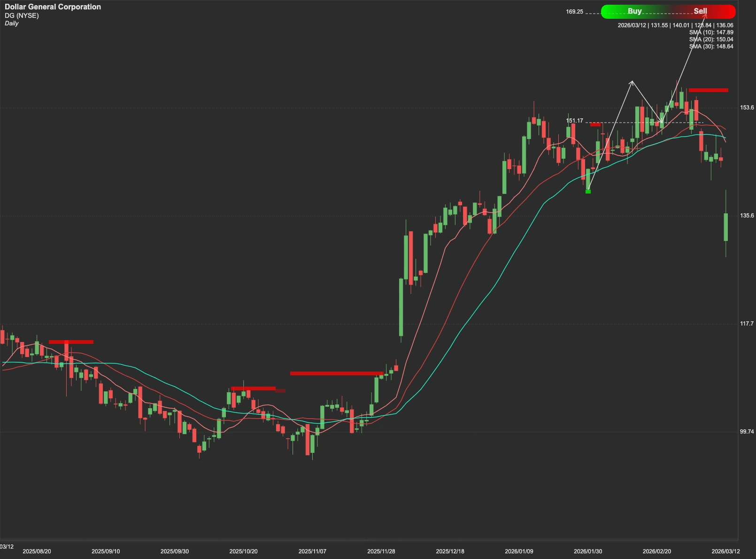Image resolution: width=756 pixels, height=559 pixels.
Task: Click the DG (NYSE) ticker label
Action: (22, 16)
